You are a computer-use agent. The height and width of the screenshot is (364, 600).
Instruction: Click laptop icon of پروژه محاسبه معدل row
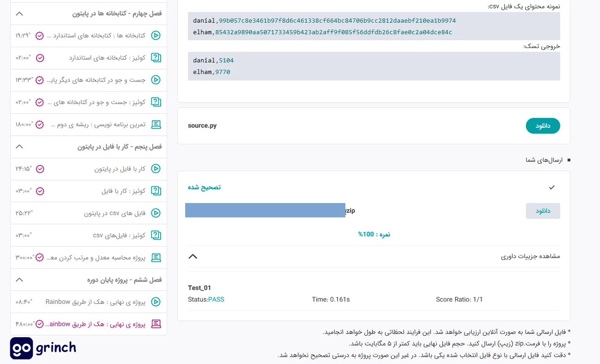pyautogui.click(x=156, y=257)
